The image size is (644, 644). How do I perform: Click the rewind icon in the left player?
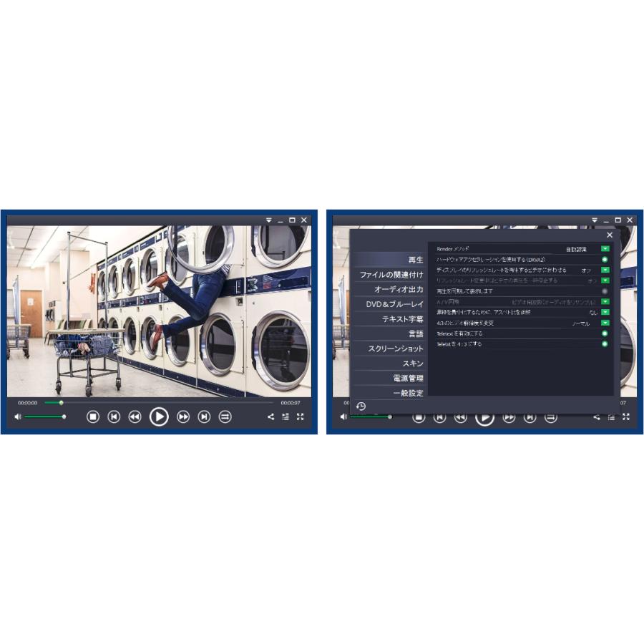coord(135,416)
